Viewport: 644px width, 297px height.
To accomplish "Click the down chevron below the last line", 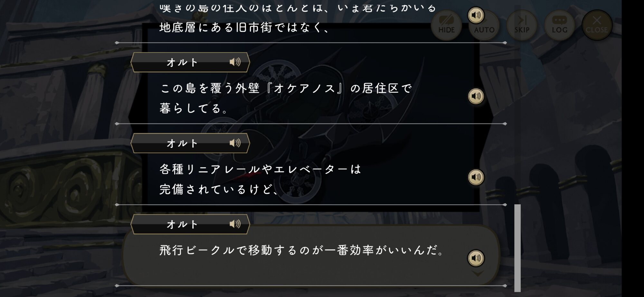I will point(477,274).
